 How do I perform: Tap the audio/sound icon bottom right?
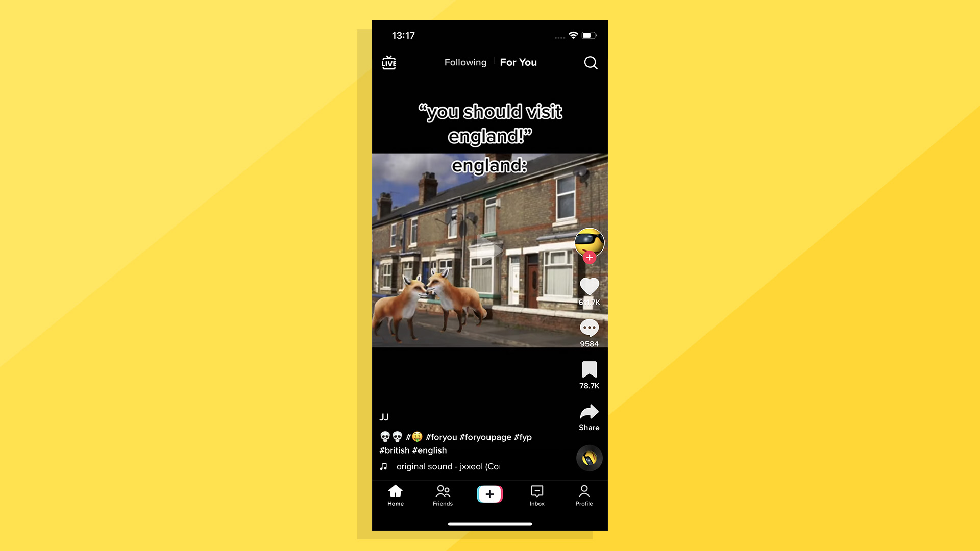(589, 458)
